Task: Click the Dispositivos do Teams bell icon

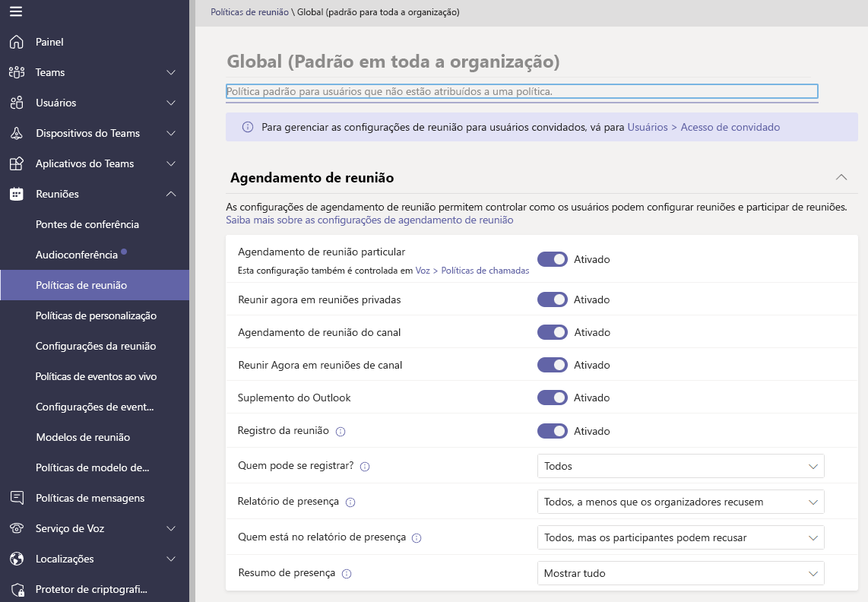Action: pos(17,133)
